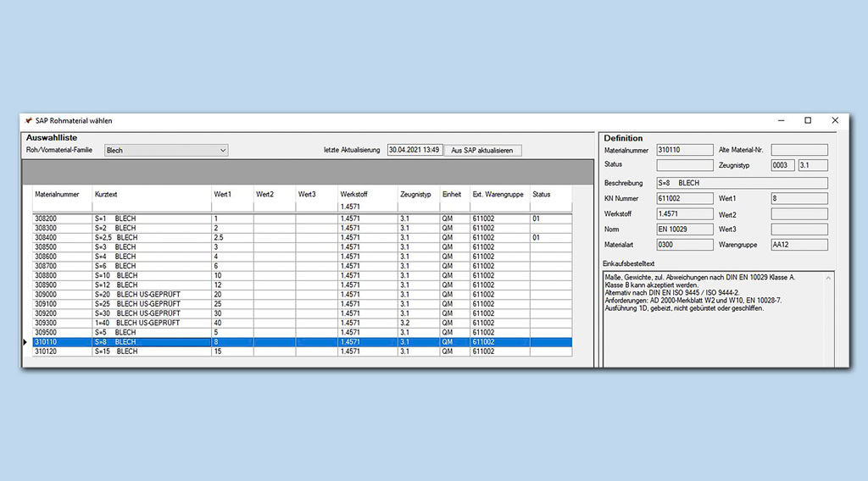Click the letzte Aktualisierung date field
Image resolution: width=868 pixels, height=481 pixels.
pos(414,150)
